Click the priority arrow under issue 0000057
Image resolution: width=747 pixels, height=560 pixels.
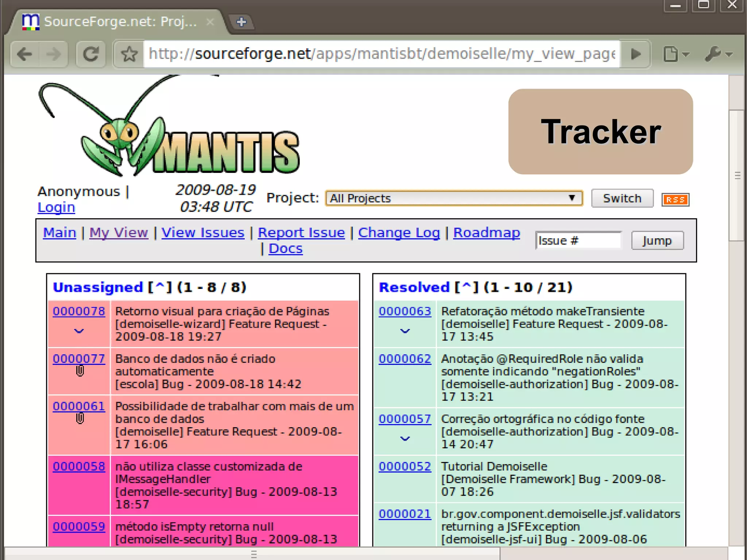coord(405,438)
